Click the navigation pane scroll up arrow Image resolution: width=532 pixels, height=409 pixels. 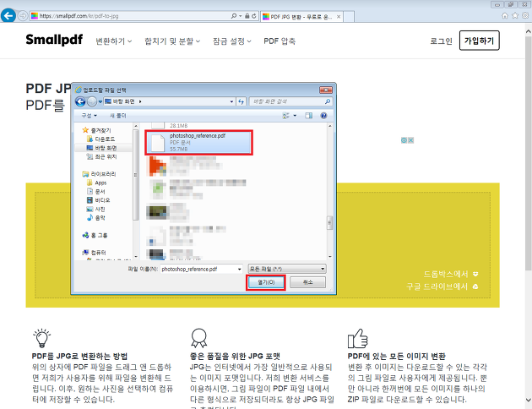(136, 126)
